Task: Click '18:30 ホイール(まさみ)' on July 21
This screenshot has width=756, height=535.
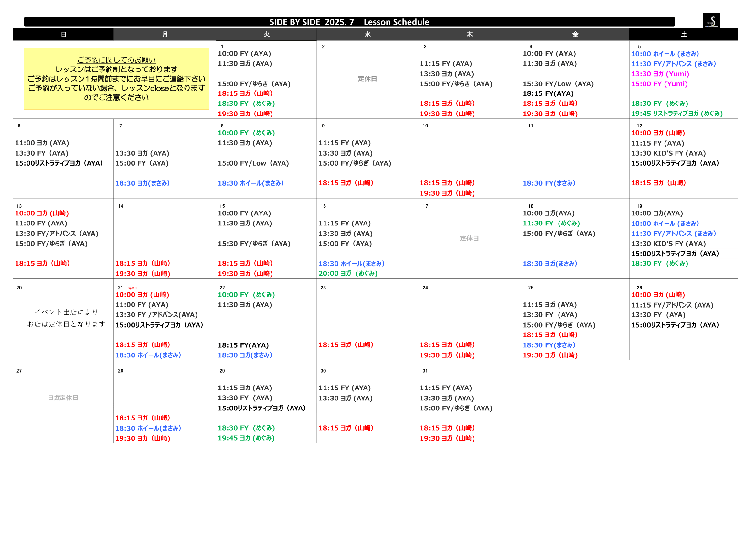Action: coord(148,355)
